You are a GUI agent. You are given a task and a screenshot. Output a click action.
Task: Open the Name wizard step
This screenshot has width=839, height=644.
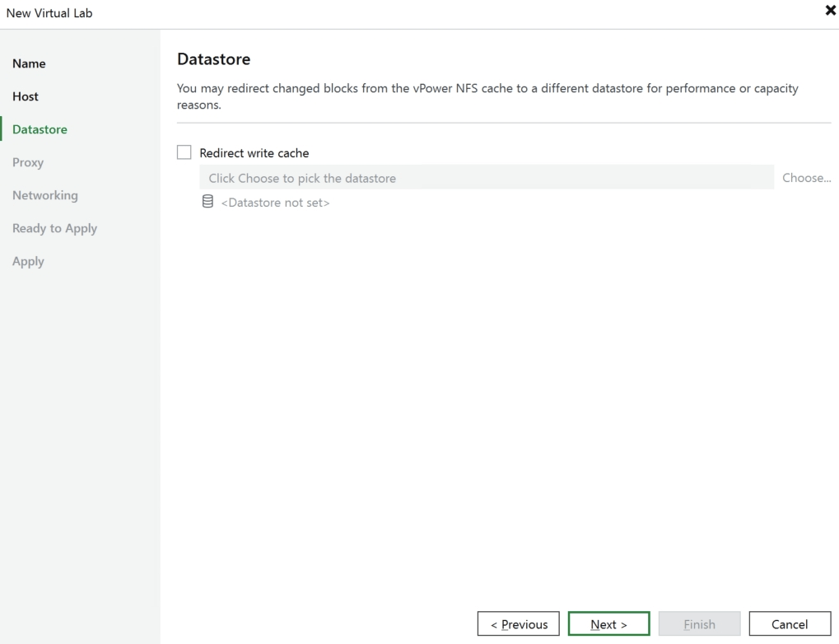(29, 63)
